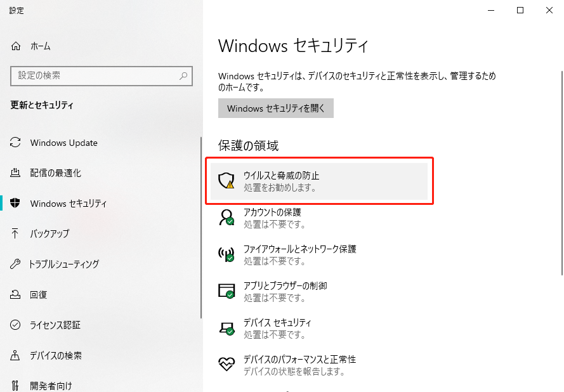Click the 設定の検索 search field

[x=95, y=75]
